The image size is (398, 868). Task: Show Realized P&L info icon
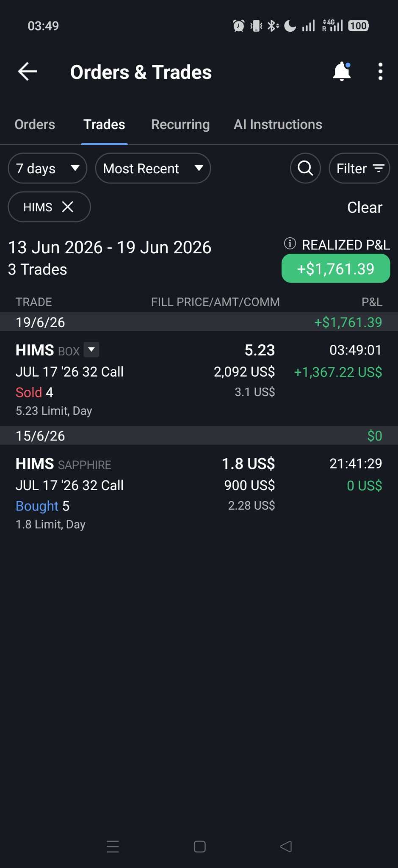point(290,244)
